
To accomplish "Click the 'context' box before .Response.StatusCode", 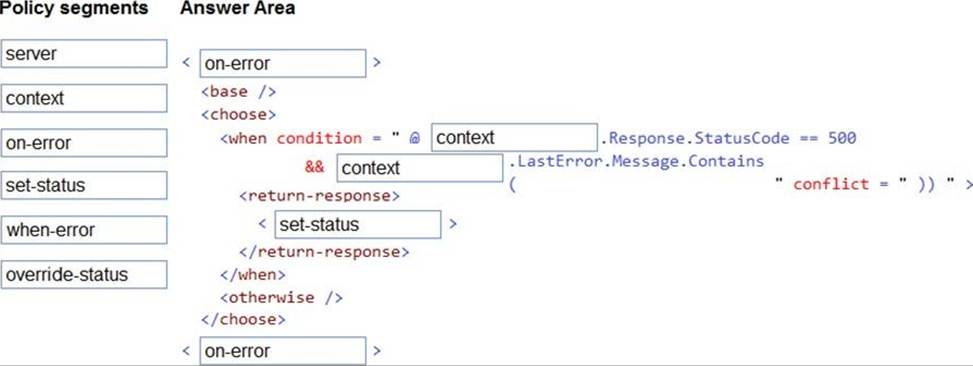I will [514, 137].
